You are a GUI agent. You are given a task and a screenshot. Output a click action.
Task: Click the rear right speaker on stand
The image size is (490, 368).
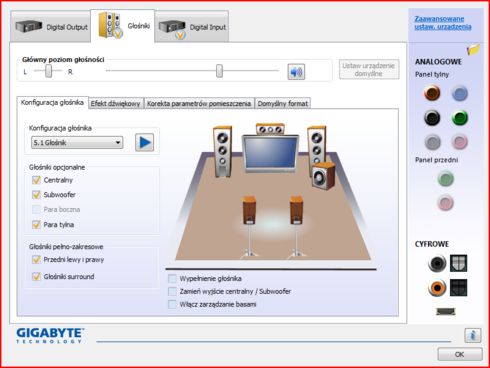(x=296, y=226)
